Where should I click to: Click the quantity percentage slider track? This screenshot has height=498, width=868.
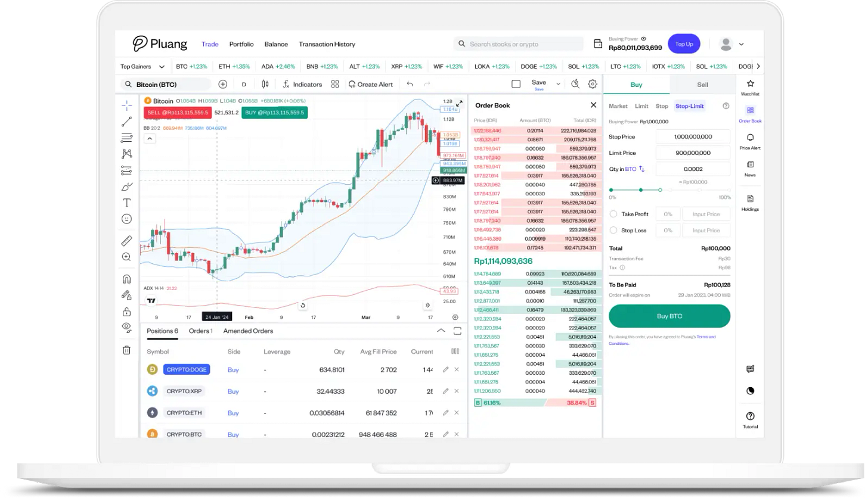669,190
